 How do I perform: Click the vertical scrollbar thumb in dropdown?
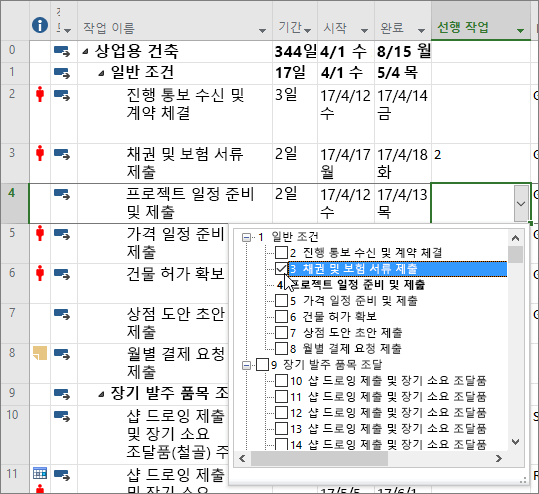point(515,254)
